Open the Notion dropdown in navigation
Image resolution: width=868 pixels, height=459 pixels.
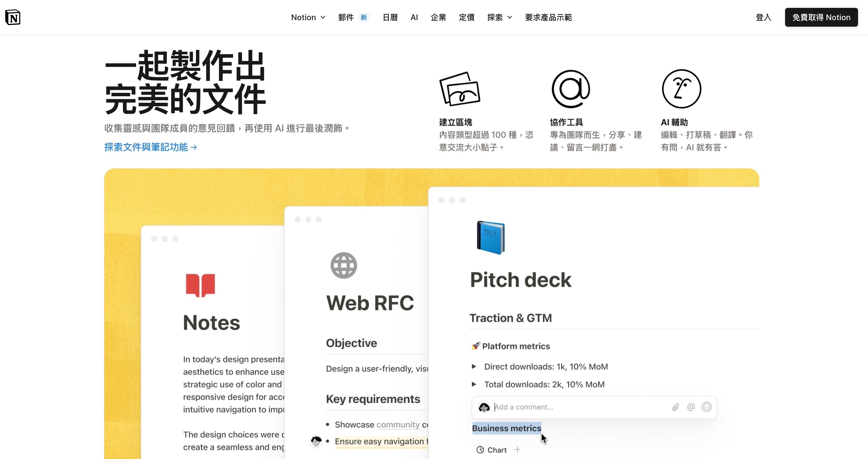pos(308,17)
